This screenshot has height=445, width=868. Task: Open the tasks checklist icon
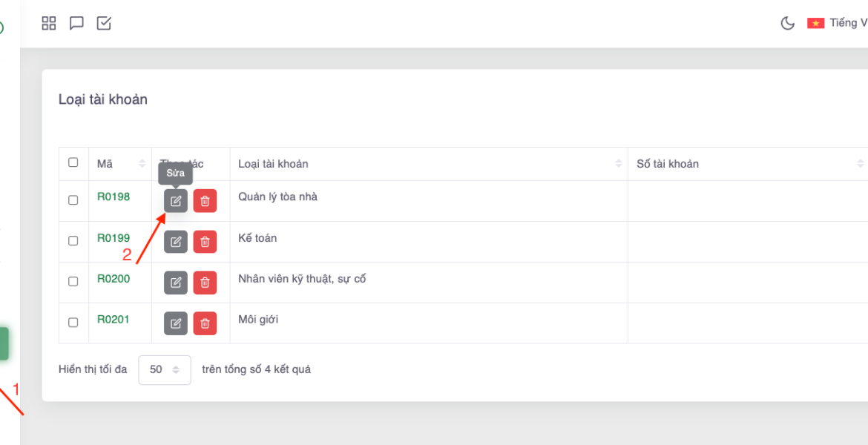tap(104, 23)
